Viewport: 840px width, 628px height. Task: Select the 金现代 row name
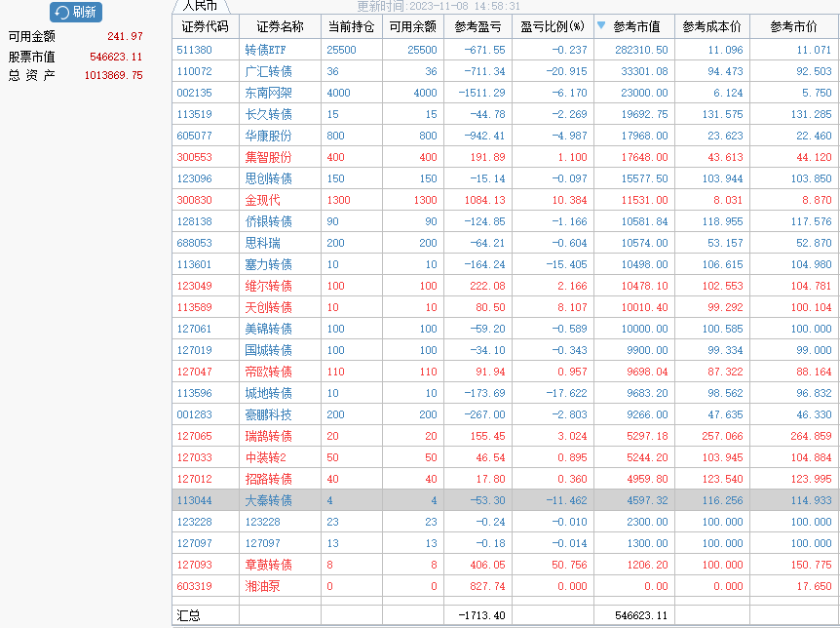click(x=262, y=200)
